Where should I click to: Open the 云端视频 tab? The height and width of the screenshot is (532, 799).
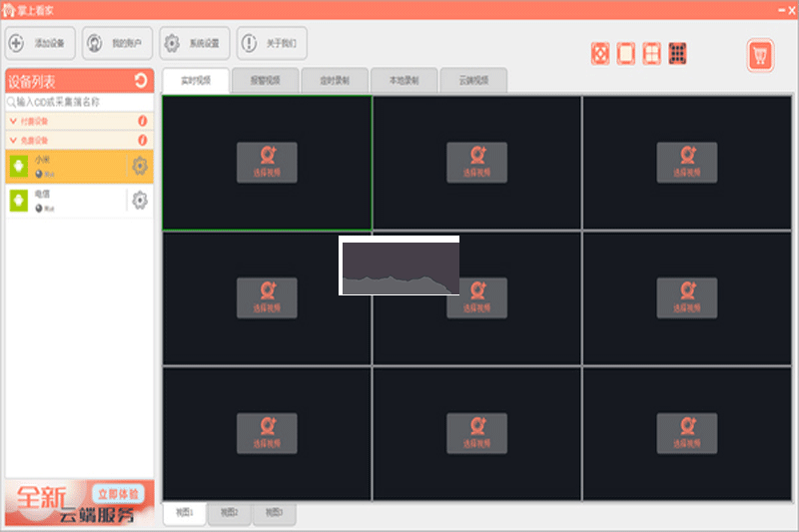pyautogui.click(x=473, y=81)
